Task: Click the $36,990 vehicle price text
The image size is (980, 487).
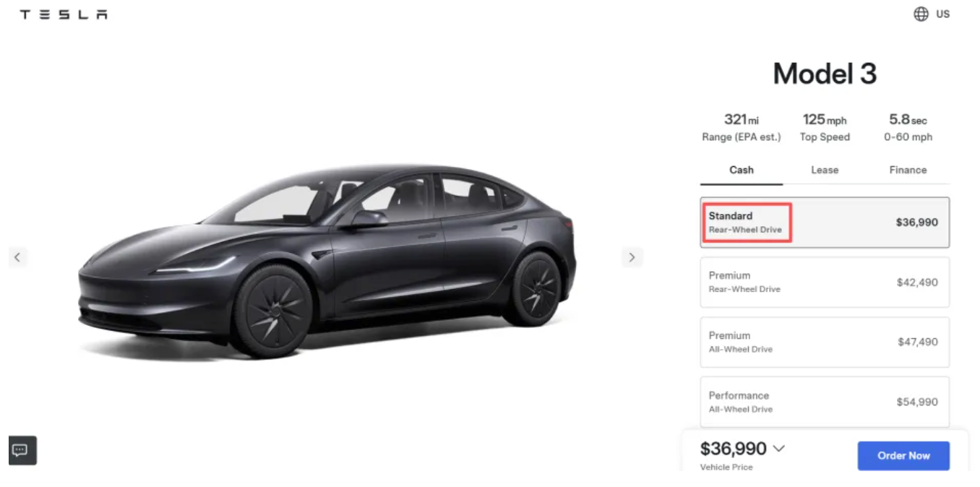Action: pos(734,448)
